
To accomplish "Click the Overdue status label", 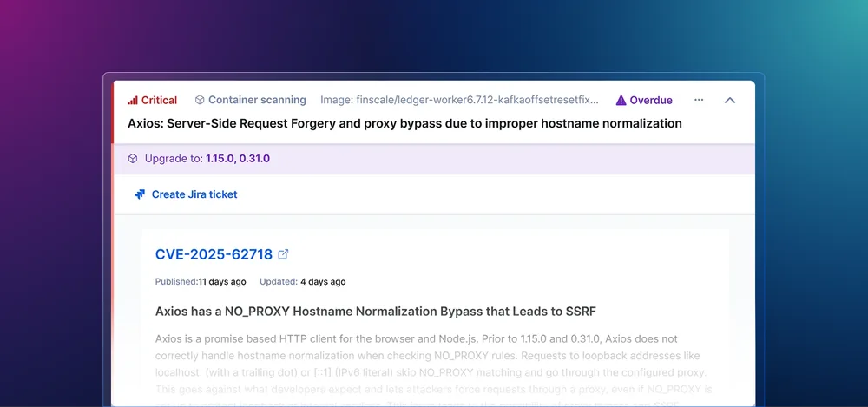I will (x=651, y=100).
